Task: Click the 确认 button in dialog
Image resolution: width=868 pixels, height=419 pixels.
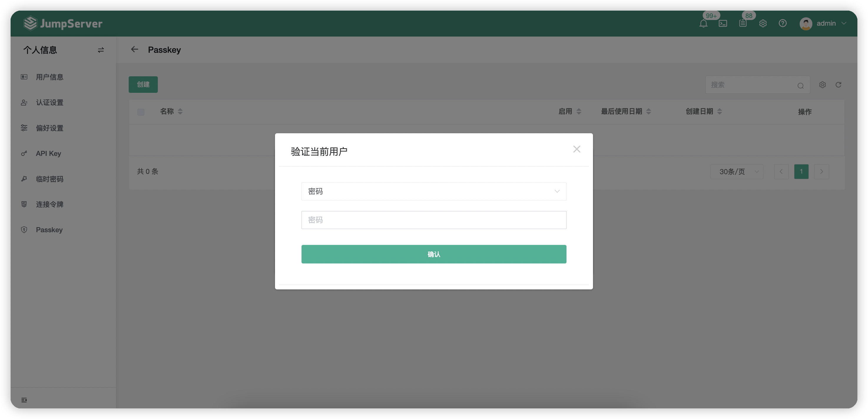Action: coord(434,254)
